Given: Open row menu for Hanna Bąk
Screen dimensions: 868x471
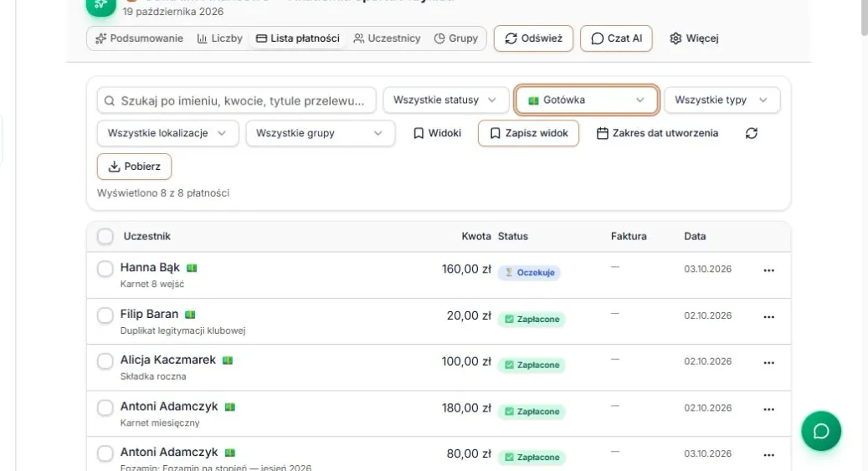Looking at the screenshot, I should [768, 270].
